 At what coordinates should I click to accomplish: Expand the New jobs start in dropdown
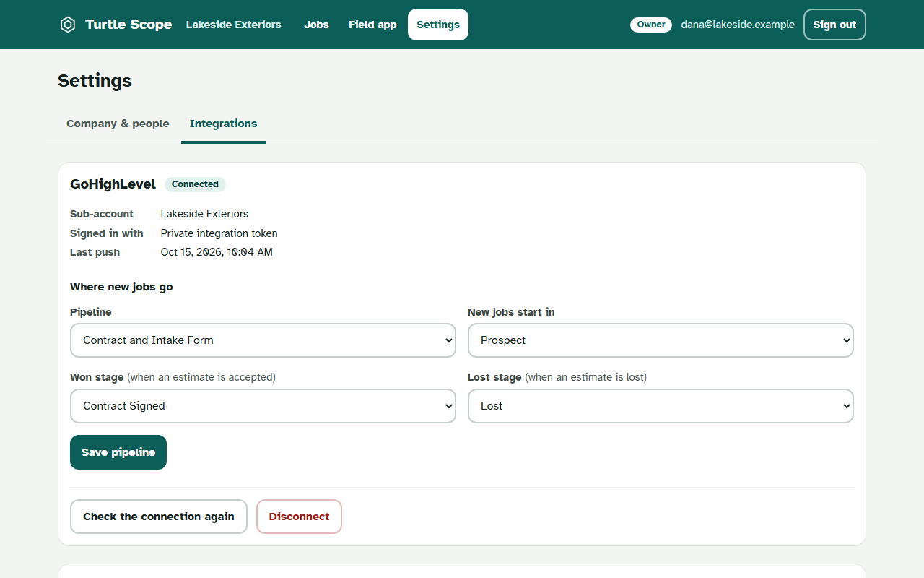661,340
